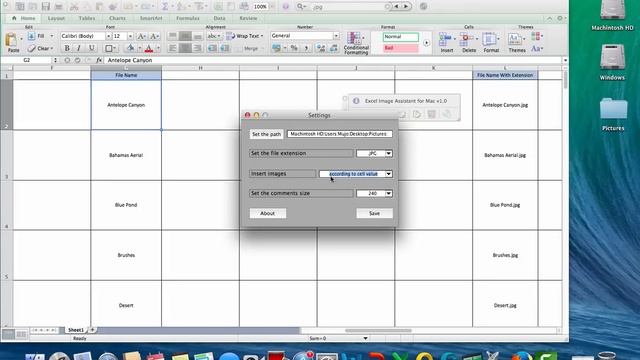Click the About button in Settings
Screen dimensions: 640x360
[x=268, y=213]
